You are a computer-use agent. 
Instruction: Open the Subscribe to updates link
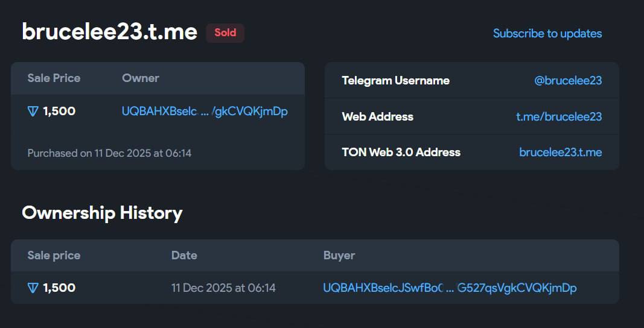click(547, 34)
